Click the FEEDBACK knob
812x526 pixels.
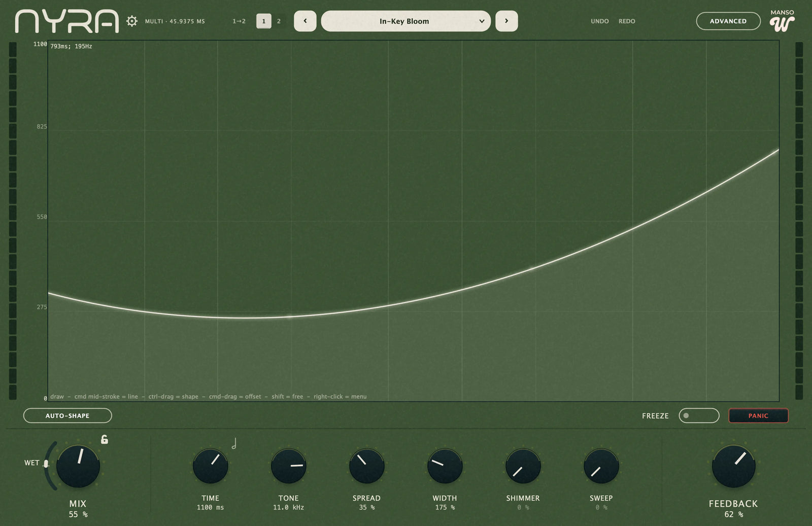[733, 466]
